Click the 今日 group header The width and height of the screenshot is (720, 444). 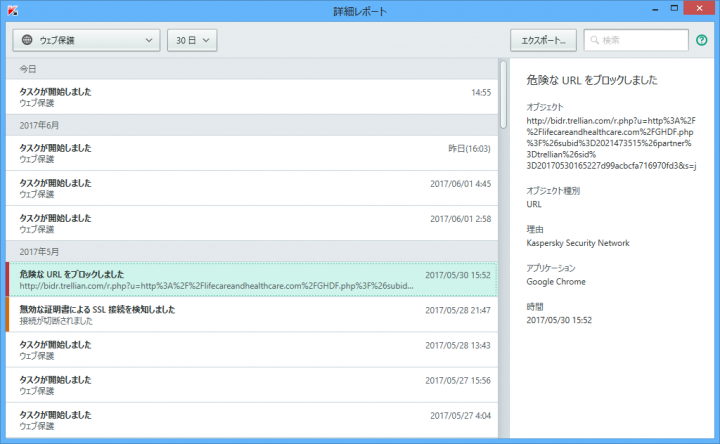252,69
